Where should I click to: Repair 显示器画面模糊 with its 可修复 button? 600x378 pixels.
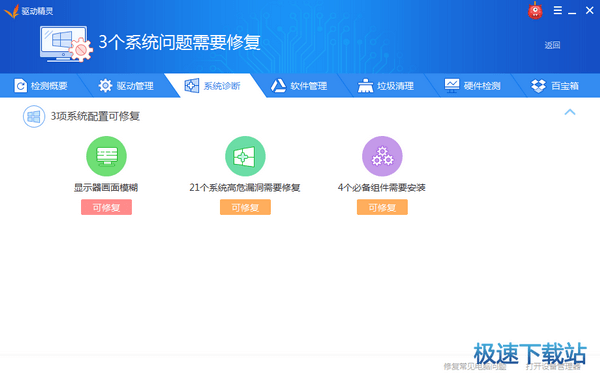click(x=106, y=207)
